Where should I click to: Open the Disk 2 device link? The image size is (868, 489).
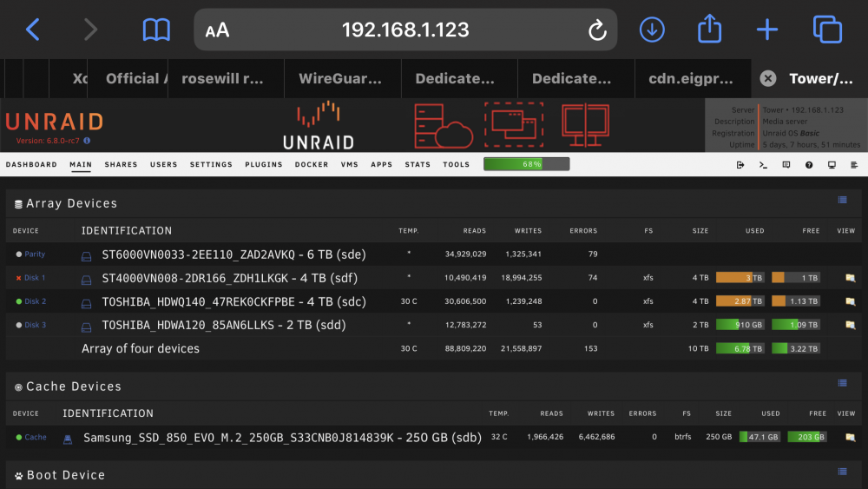[35, 301]
